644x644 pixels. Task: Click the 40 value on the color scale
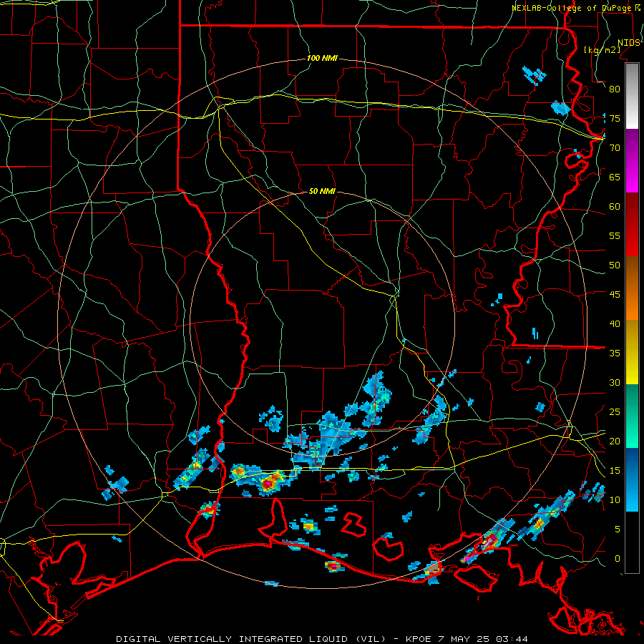[615, 323]
